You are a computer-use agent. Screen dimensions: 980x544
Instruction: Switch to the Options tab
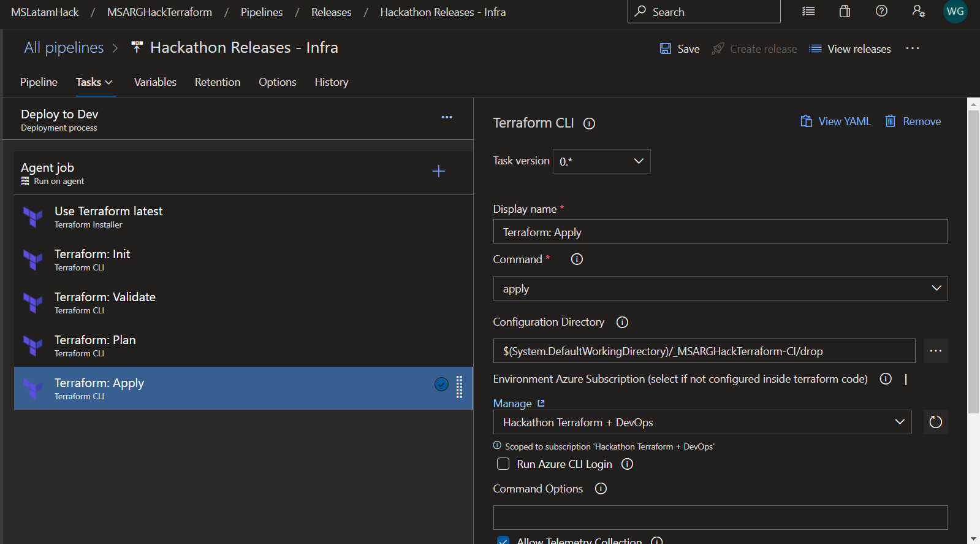pos(277,82)
